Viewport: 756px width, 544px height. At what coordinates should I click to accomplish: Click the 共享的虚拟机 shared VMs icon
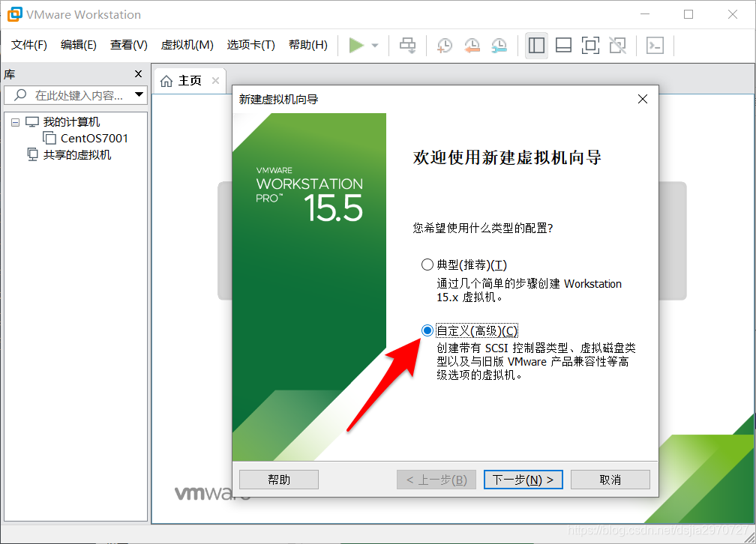(32, 154)
